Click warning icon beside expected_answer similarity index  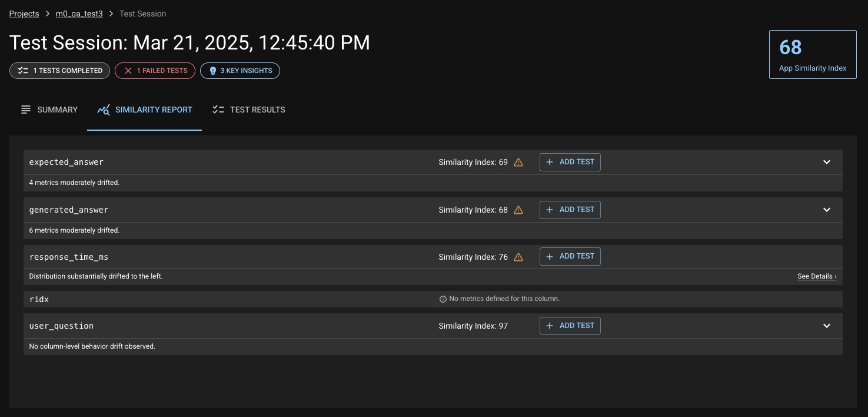(x=518, y=163)
